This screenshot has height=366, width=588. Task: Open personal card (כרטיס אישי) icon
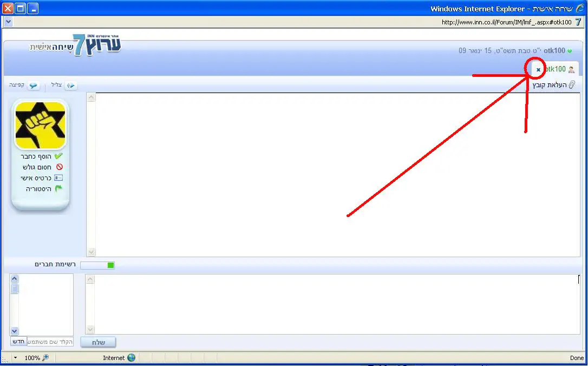[x=58, y=178]
